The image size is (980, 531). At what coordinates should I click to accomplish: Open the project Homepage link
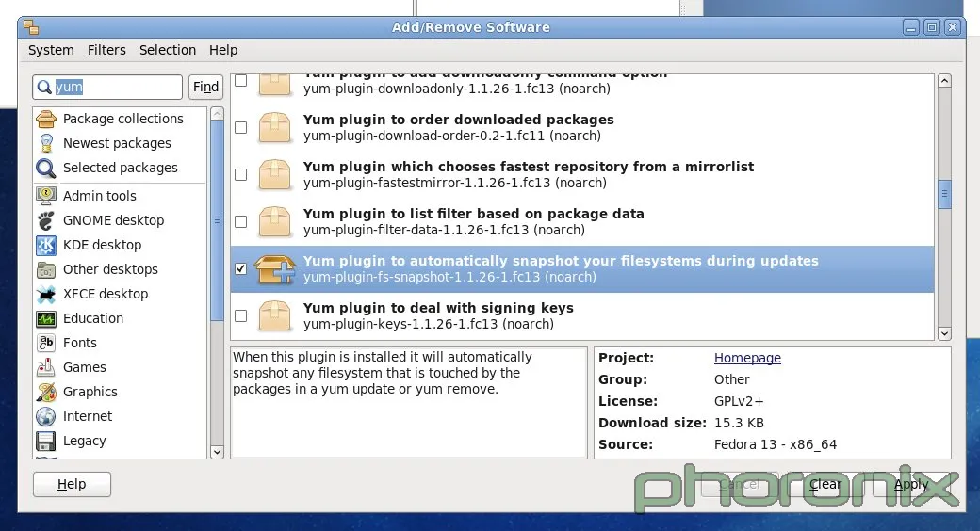(747, 358)
